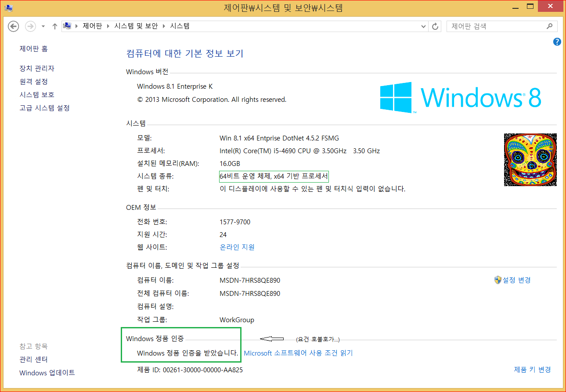The width and height of the screenshot is (566, 392).
Task: Open 제어판 홈 in the sidebar
Action: click(x=33, y=48)
